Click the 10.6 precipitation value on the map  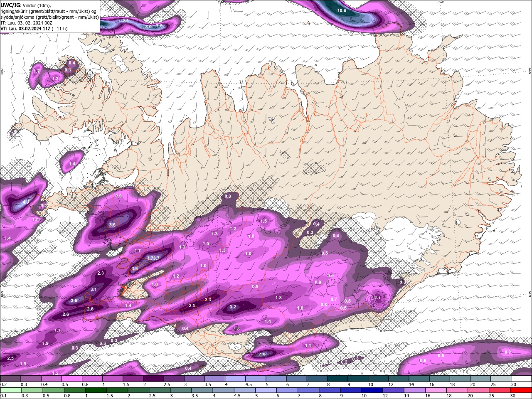coord(342,10)
